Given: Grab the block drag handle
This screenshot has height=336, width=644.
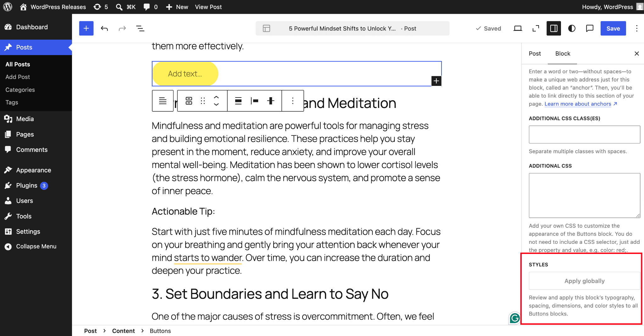Looking at the screenshot, I should coord(203,101).
